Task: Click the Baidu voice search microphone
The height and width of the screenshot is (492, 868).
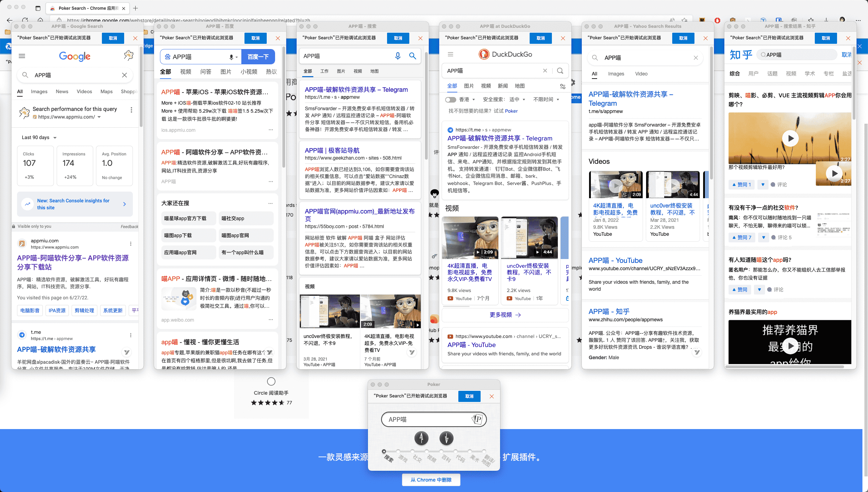Action: 231,57
